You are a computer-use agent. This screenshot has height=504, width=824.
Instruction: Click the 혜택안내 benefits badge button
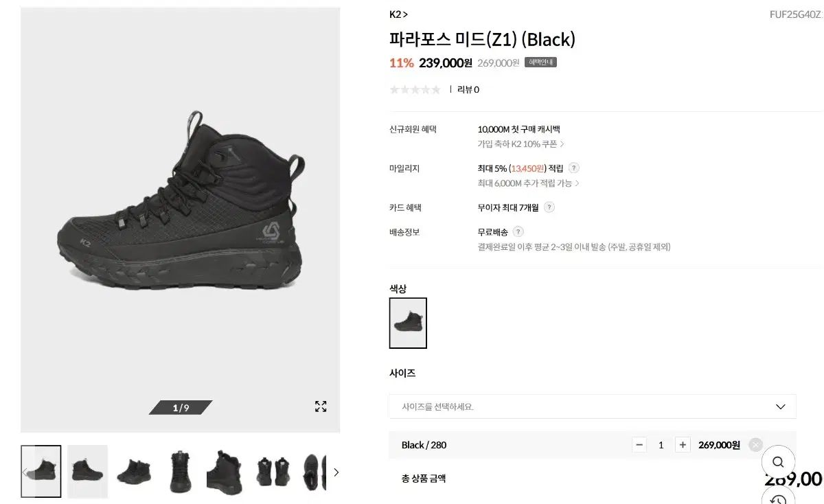point(540,62)
